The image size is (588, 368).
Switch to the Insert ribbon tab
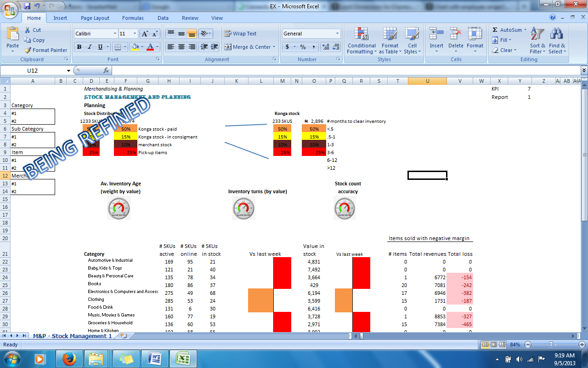(x=60, y=18)
